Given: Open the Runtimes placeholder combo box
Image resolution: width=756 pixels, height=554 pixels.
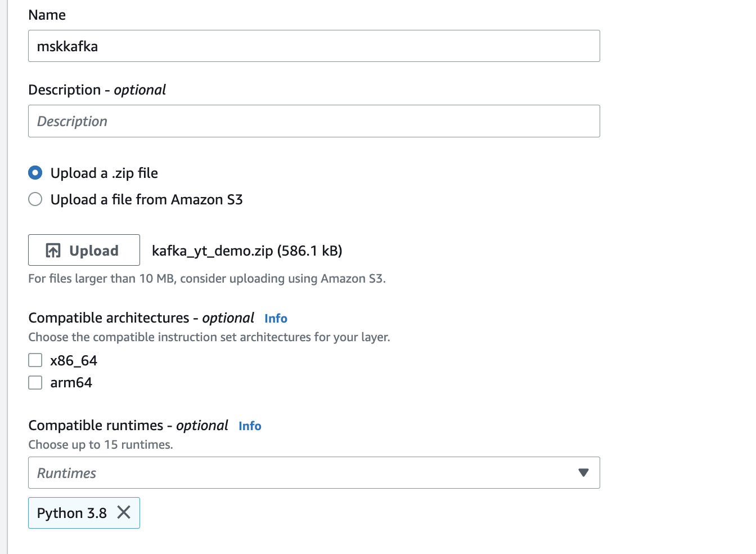Looking at the screenshot, I should pos(304,472).
